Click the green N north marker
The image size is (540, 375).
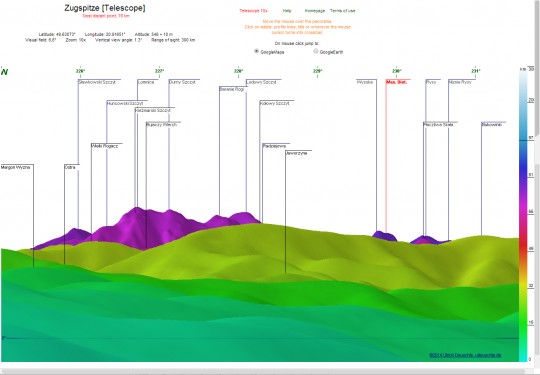pyautogui.click(x=4, y=72)
